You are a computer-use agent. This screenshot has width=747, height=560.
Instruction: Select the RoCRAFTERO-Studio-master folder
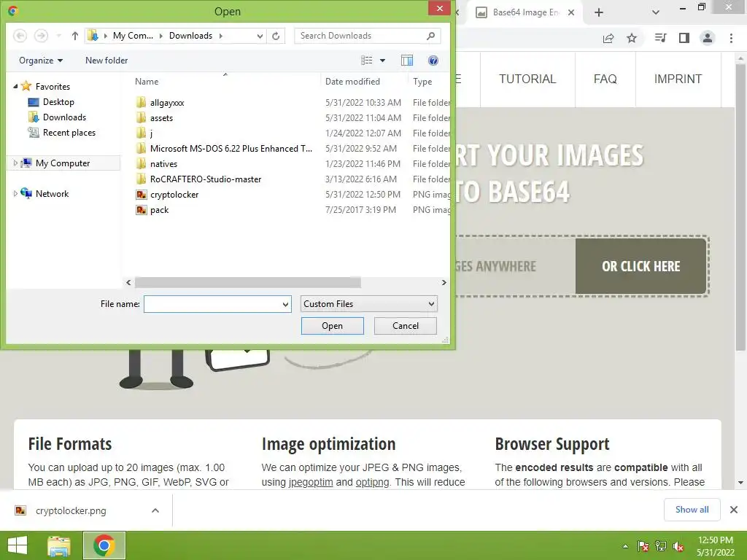point(206,179)
